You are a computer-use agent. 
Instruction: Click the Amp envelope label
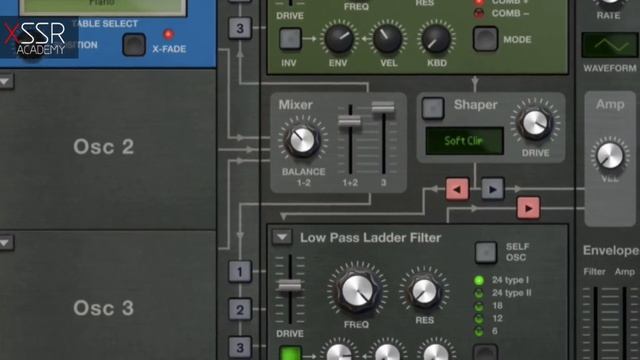point(624,271)
